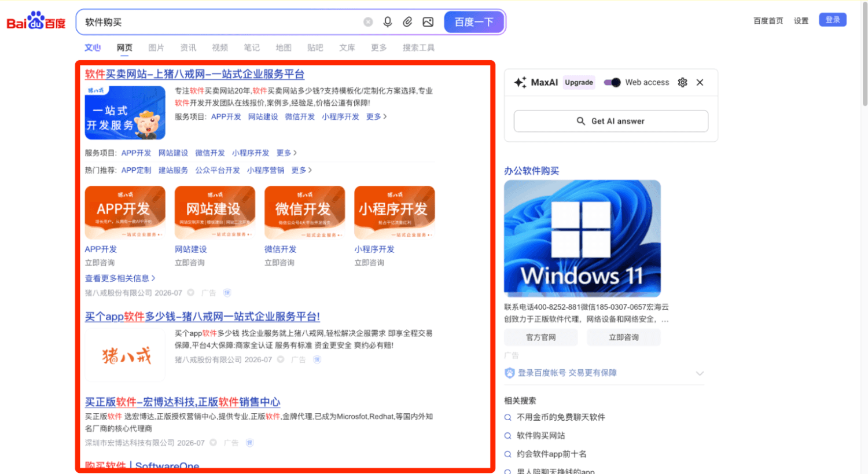Open the 更多 tab dropdown
Screen dimensions: 868x474
coord(379,47)
